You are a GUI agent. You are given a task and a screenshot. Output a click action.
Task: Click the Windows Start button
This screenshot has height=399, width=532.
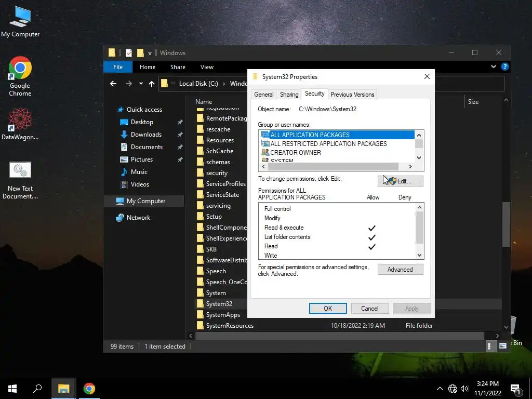(x=12, y=389)
